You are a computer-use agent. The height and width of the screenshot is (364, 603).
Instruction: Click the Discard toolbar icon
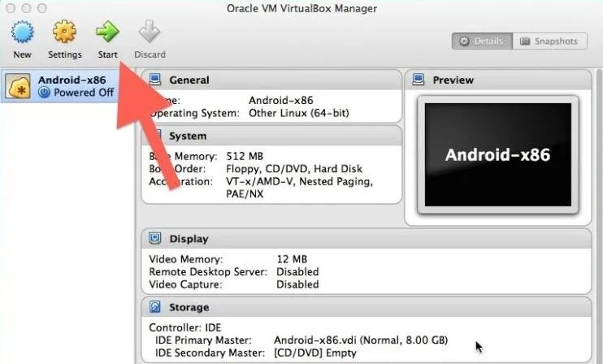150,32
